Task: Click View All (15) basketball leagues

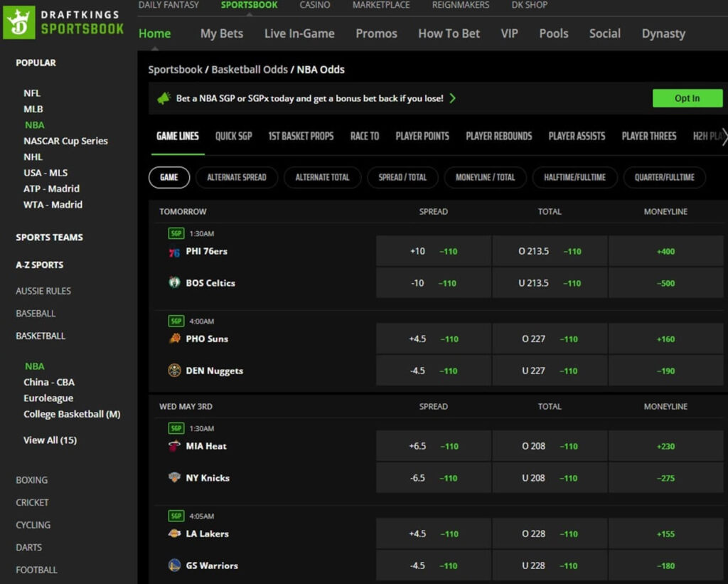Action: click(50, 440)
